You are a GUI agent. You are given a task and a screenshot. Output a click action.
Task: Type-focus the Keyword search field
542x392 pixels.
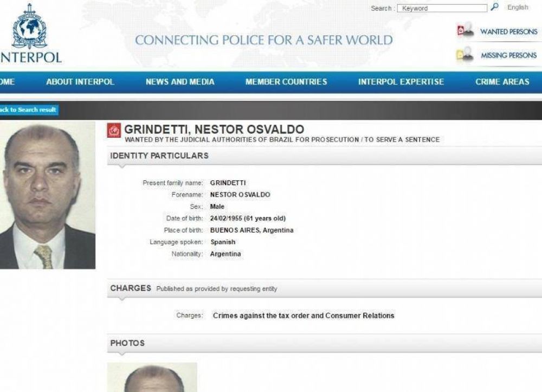[x=442, y=8]
